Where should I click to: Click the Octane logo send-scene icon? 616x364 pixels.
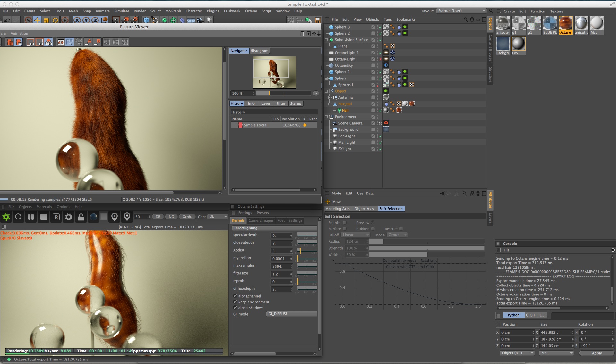6,217
